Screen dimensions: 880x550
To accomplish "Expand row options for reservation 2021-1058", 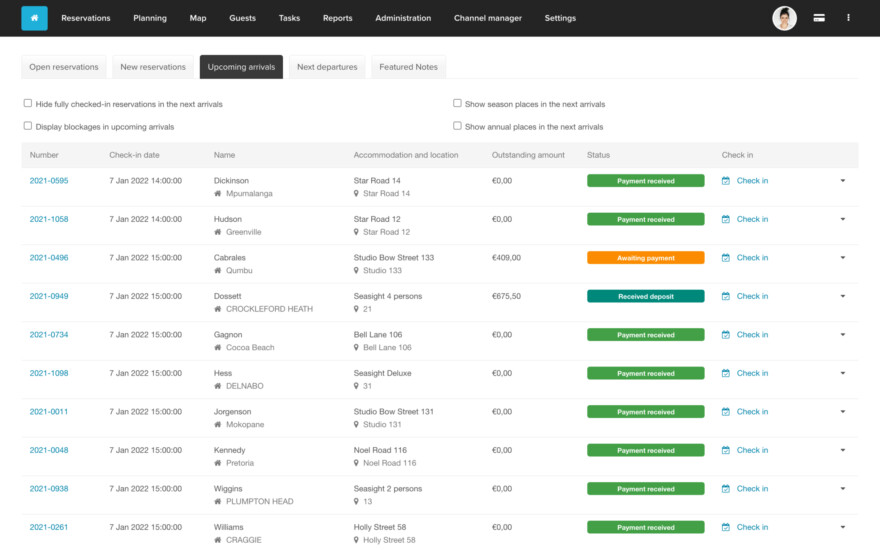I will 842,219.
